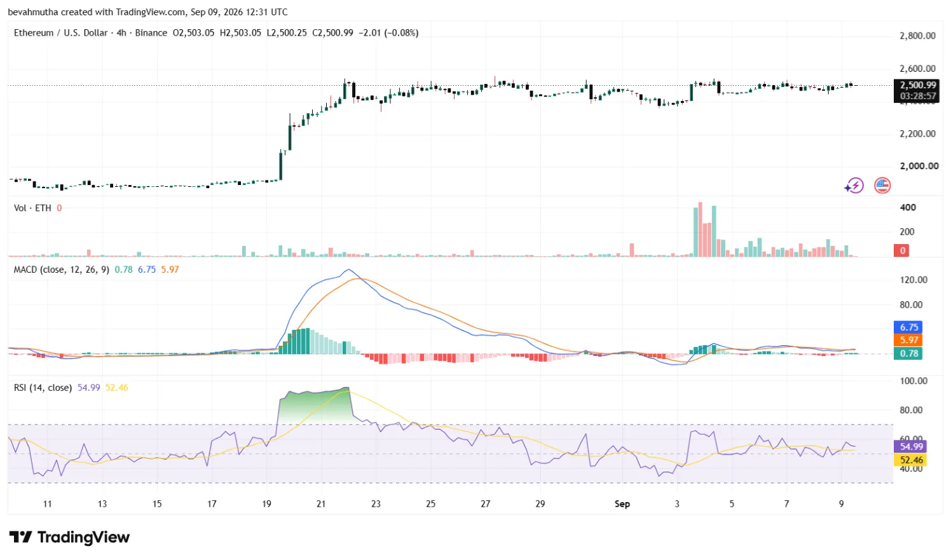Select the Vol · ETH indicator legend
The height and width of the screenshot is (560, 951).
click(32, 208)
